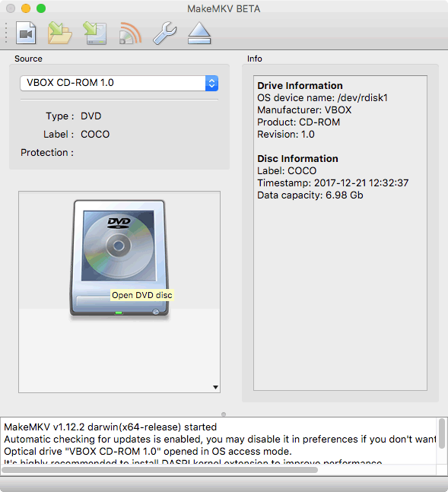The image size is (448, 492).
Task: Click the 'Type : DVD' value
Action: pos(91,116)
